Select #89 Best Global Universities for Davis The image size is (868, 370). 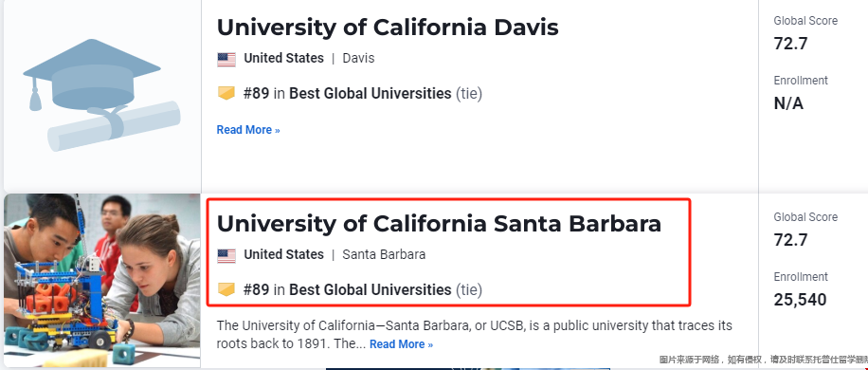[x=363, y=94]
